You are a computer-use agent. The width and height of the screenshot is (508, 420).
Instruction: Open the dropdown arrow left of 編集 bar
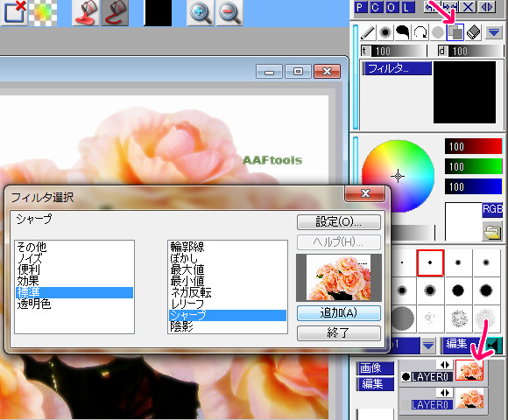point(428,346)
